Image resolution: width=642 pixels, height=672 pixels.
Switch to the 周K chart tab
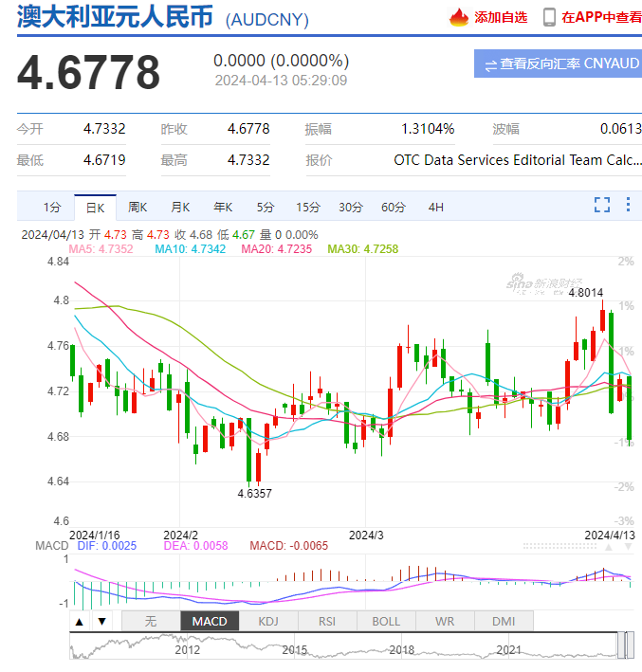click(x=138, y=207)
